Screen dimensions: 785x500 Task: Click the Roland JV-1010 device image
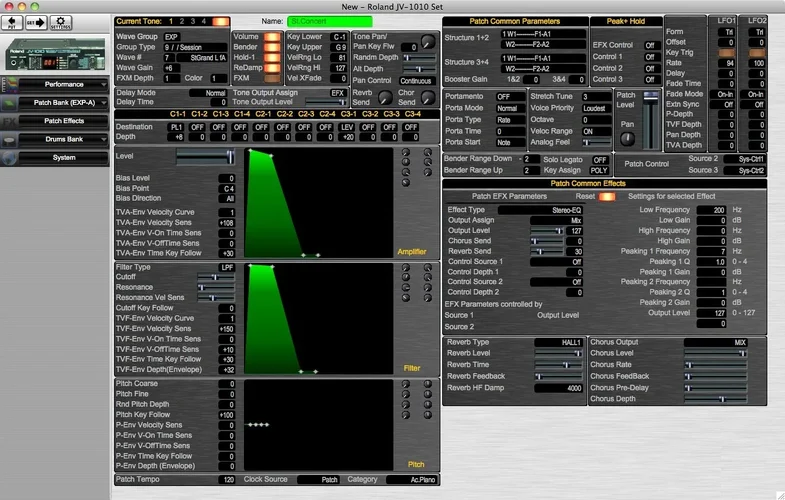pos(55,54)
